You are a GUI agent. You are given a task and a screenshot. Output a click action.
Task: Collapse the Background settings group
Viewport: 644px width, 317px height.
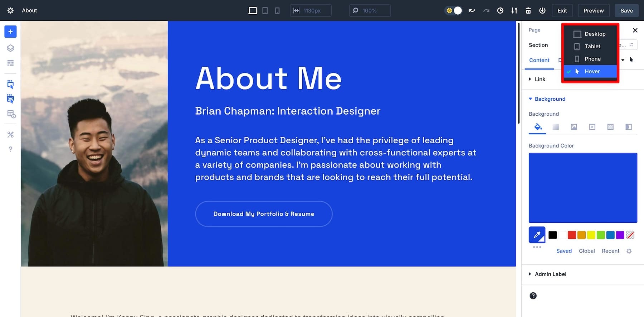point(550,99)
